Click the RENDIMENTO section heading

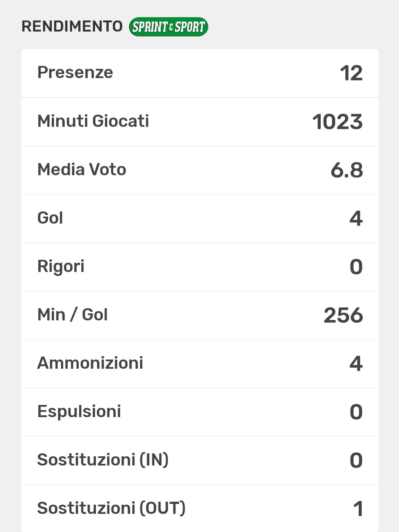pos(72,27)
